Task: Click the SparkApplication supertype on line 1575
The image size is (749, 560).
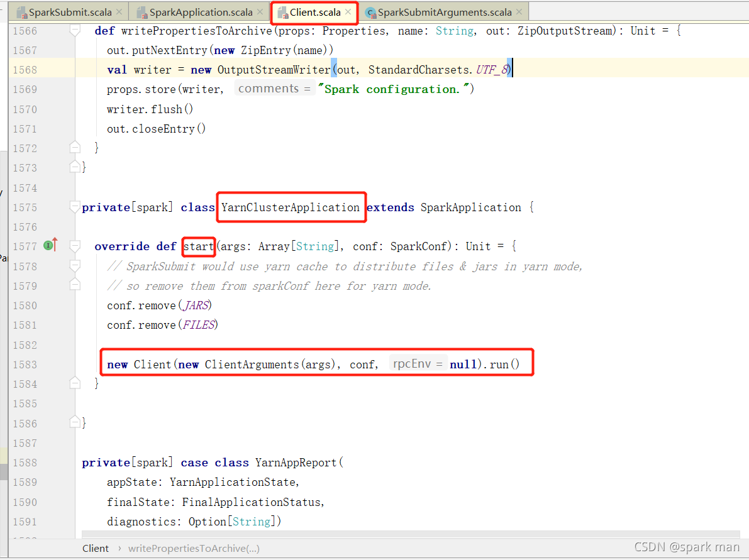Action: click(471, 207)
